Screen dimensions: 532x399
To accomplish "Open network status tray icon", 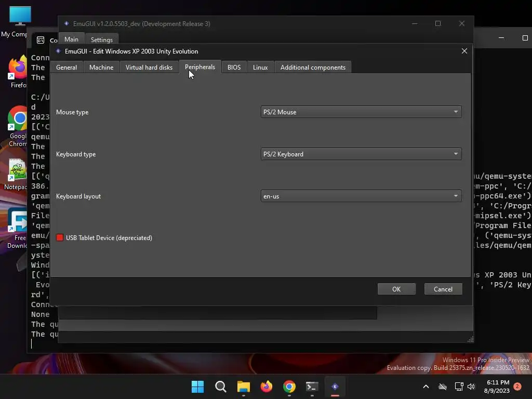I will (459, 387).
